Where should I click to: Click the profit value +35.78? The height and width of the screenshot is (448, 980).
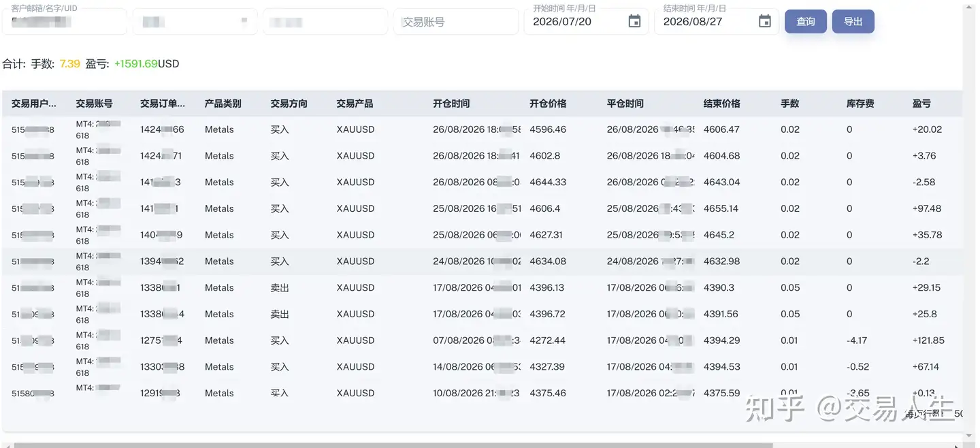coord(928,235)
